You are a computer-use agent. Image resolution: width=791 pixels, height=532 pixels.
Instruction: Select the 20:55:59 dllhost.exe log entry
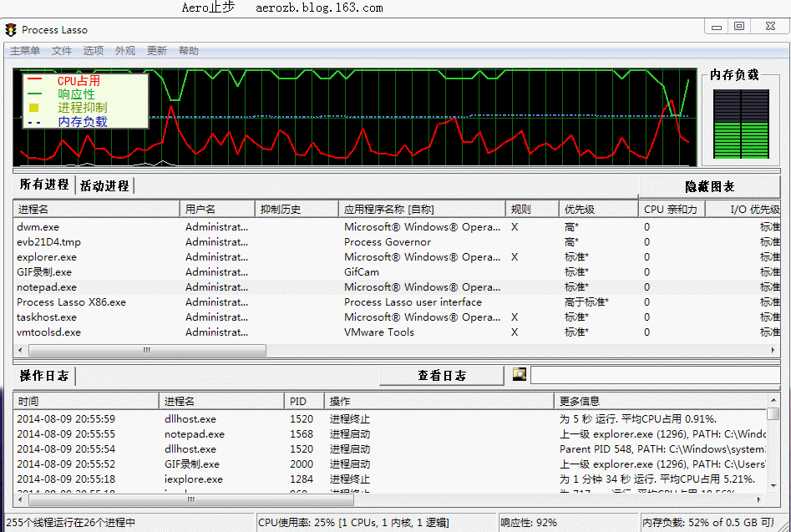coord(389,419)
